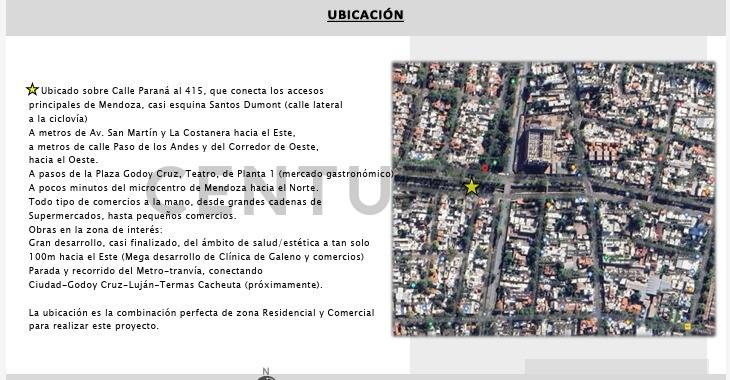Click the line "principales de Mendoza, casi esquina Santos Dumont"
This screenshot has width=730, height=380.
(186, 105)
